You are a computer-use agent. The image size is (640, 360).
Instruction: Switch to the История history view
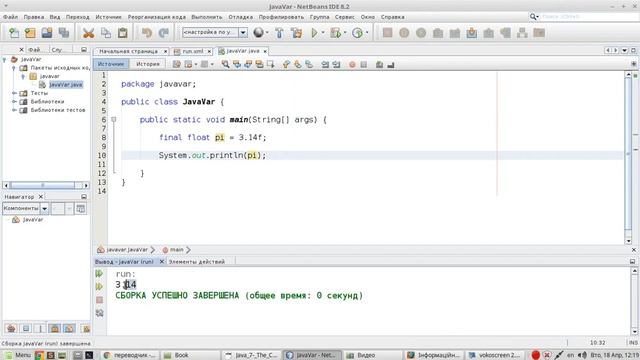(148, 64)
